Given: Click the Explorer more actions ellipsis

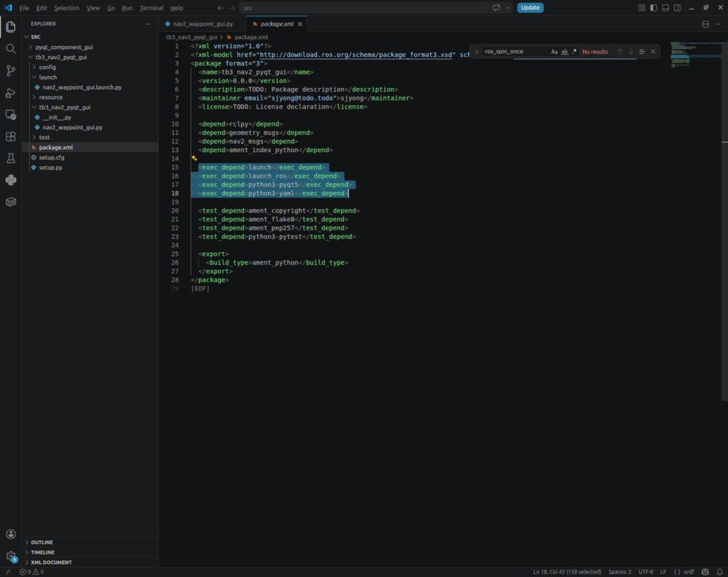Looking at the screenshot, I should (148, 23).
